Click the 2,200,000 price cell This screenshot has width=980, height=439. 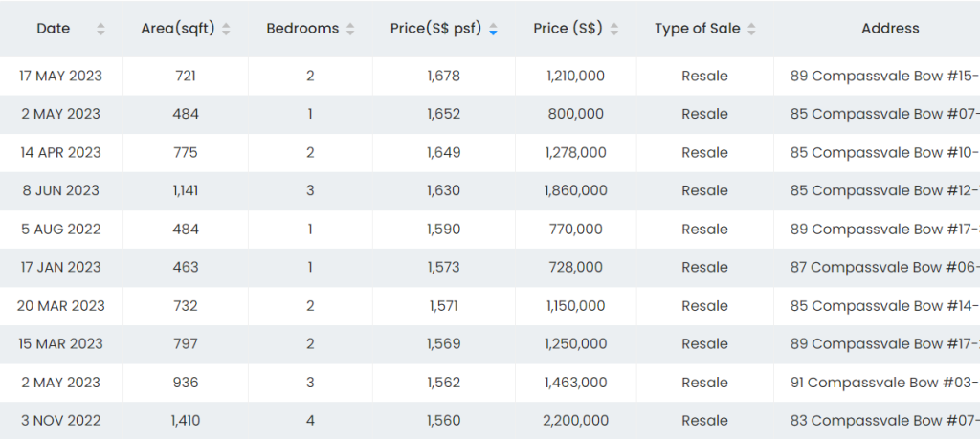[575, 421]
